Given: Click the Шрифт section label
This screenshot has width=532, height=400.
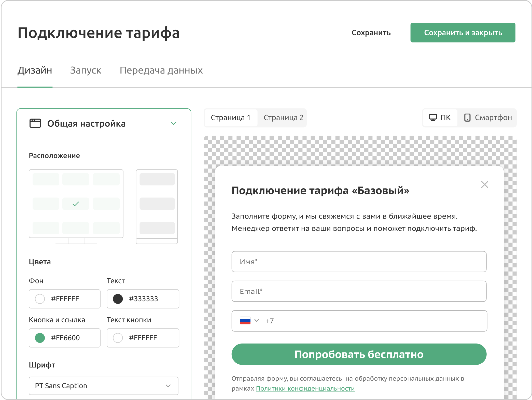Looking at the screenshot, I should (x=42, y=365).
